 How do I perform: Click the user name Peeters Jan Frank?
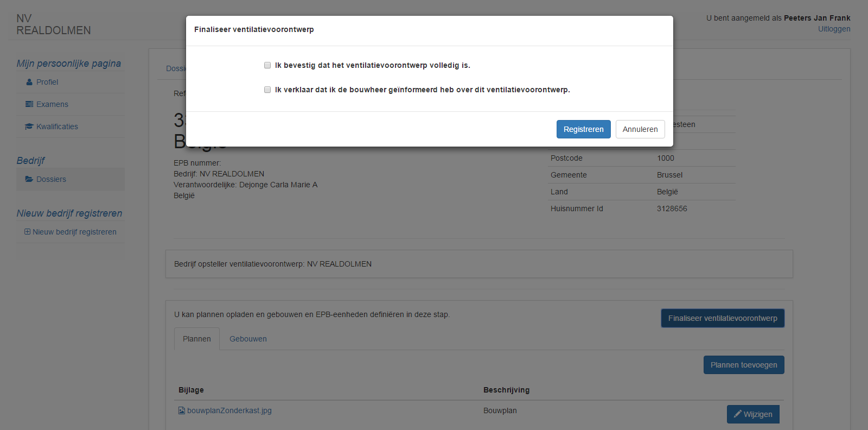click(x=817, y=18)
